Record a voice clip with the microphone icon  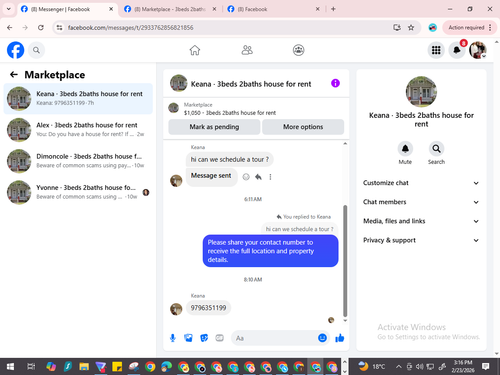(173, 338)
